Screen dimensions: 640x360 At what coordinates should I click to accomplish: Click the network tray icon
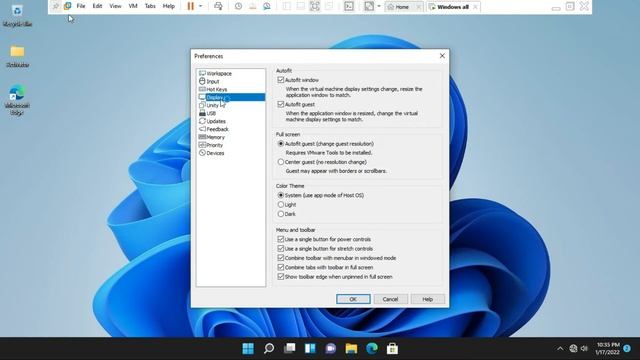point(573,348)
